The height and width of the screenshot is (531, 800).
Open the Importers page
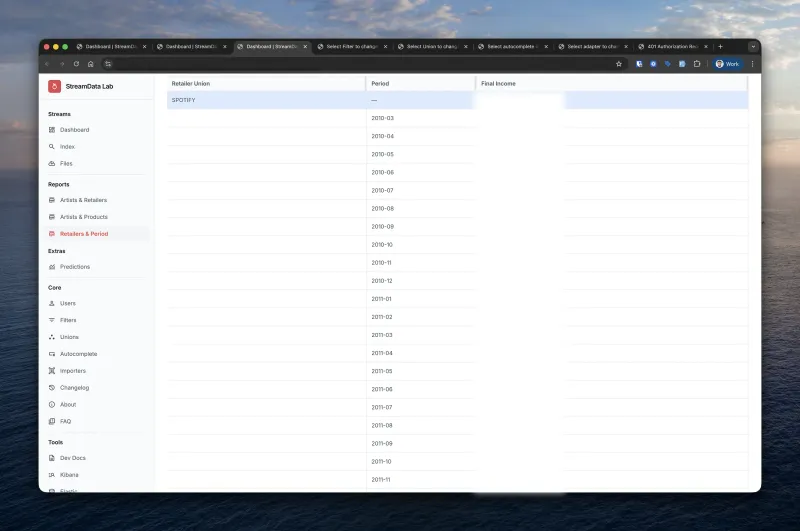coord(73,371)
